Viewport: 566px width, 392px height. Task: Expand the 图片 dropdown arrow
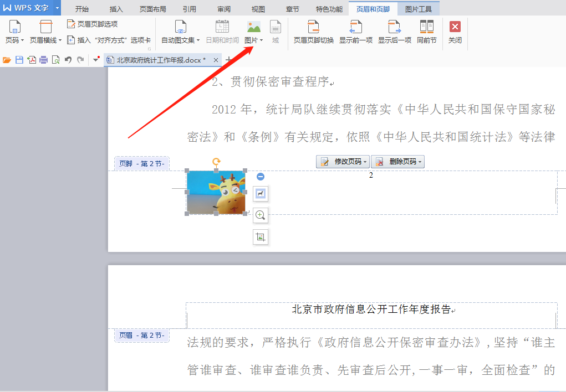(x=261, y=40)
